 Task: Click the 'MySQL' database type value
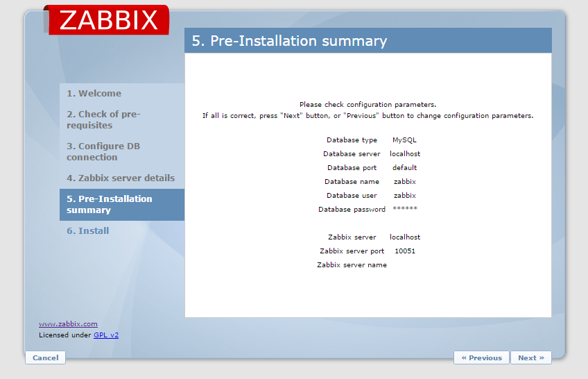click(404, 140)
